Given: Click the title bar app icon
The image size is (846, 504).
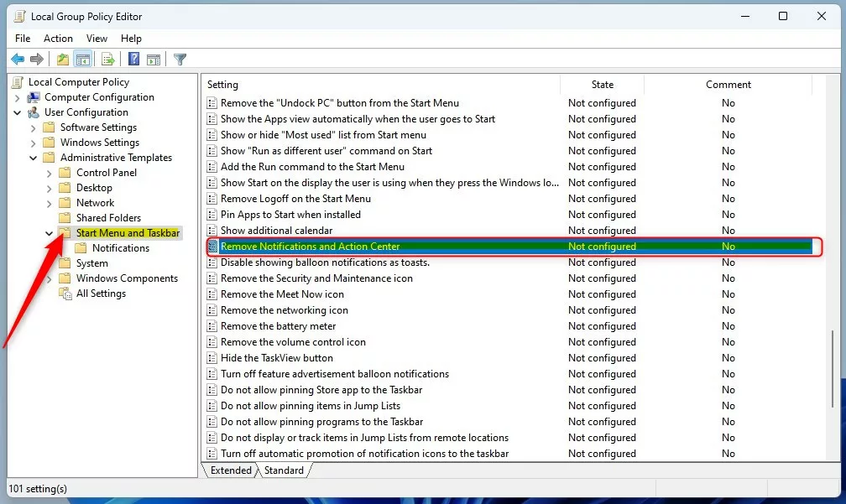Looking at the screenshot, I should tap(19, 16).
